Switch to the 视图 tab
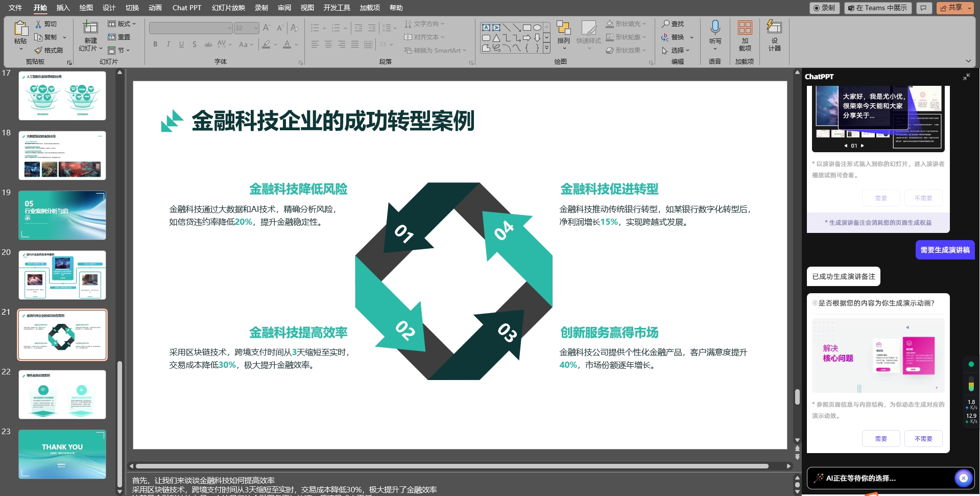980x496 pixels. pos(307,8)
